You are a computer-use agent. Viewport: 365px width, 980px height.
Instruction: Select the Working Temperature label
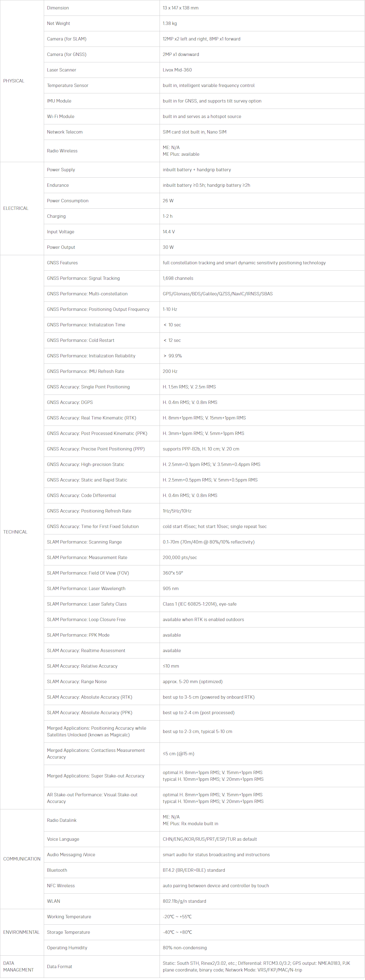[69, 917]
